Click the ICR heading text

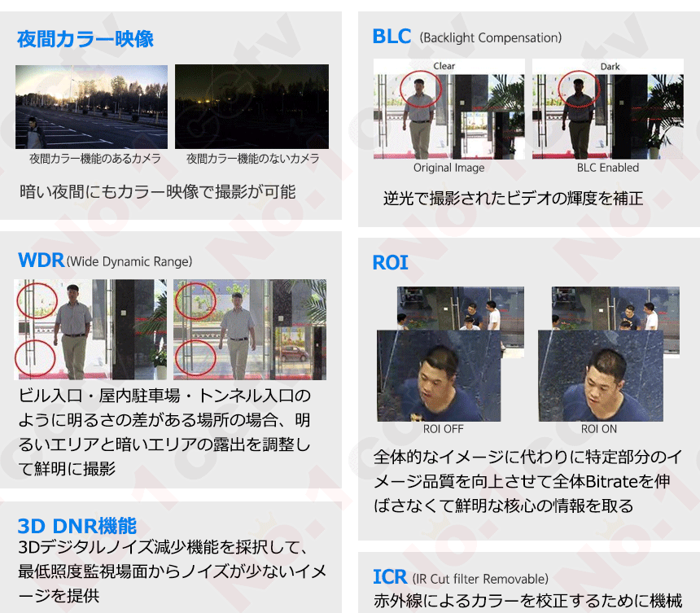click(390, 577)
